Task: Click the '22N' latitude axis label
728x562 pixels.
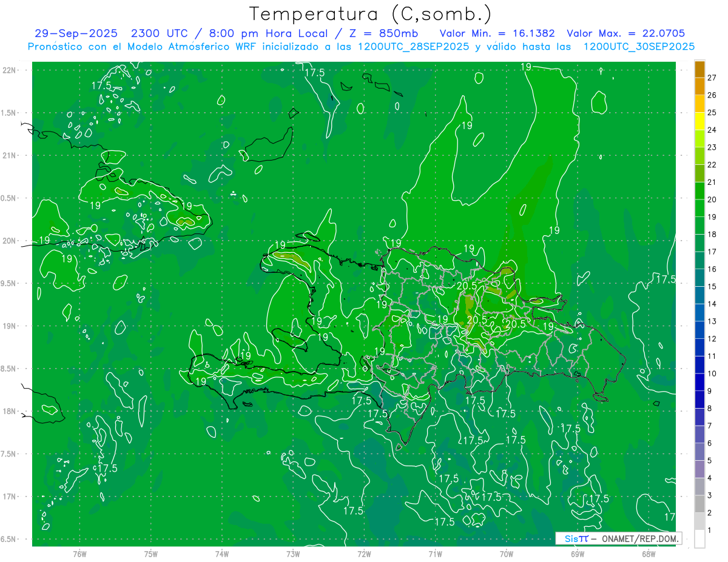Action: [x=10, y=70]
